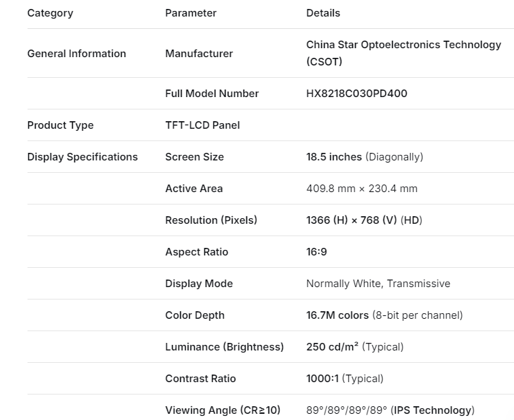Select model number HX8218C030PD400
Screen dimensions: 514x420
[356, 94]
